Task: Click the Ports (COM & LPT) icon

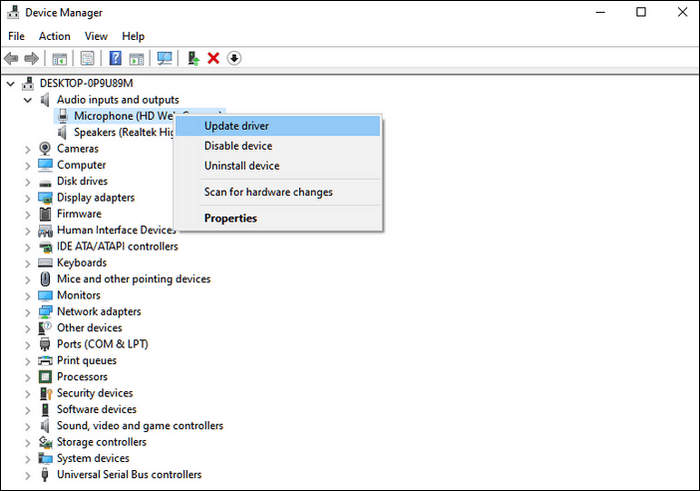Action: pyautogui.click(x=45, y=344)
